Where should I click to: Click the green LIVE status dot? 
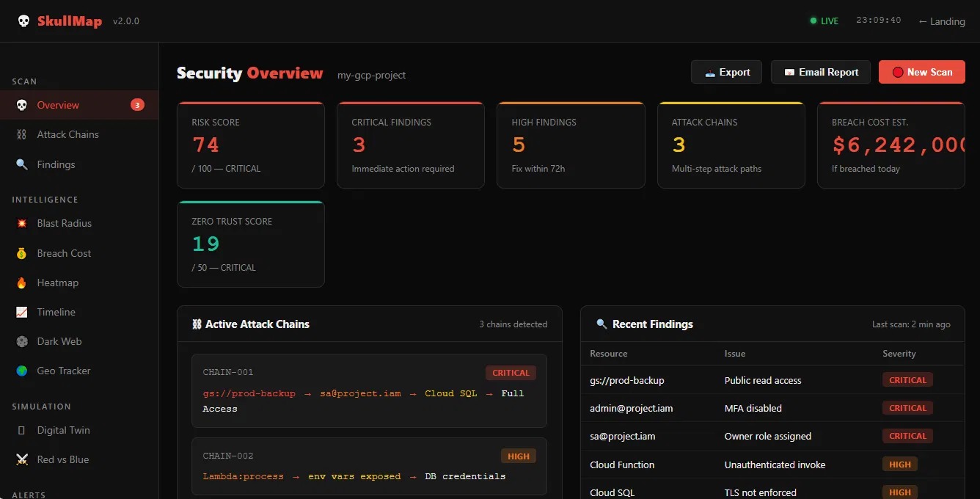click(x=813, y=21)
